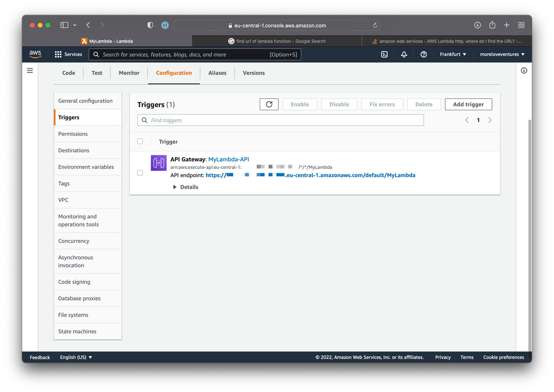Select the API Gateway trigger checkbox
Image resolution: width=554 pixels, height=392 pixels.
140,173
